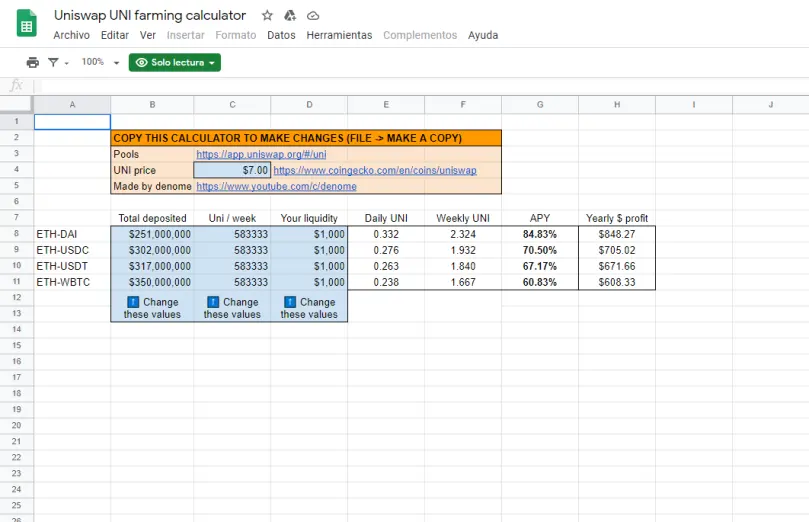Open the Ver menu
The width and height of the screenshot is (809, 522).
click(148, 35)
